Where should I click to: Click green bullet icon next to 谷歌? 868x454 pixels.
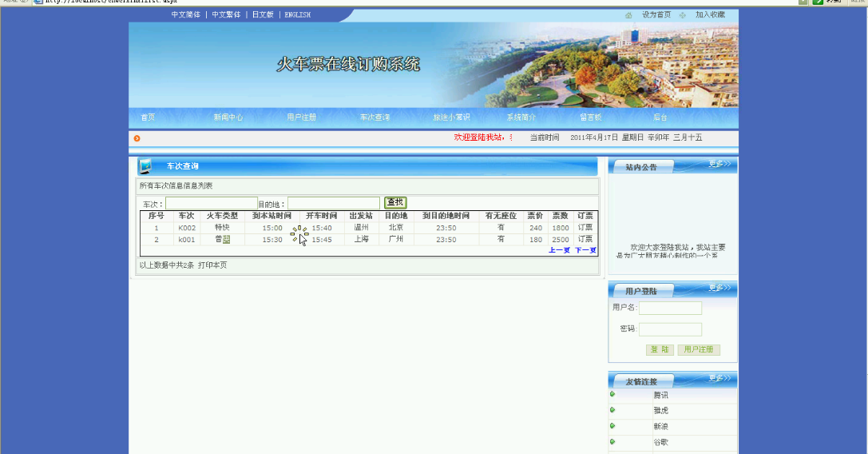tap(612, 442)
